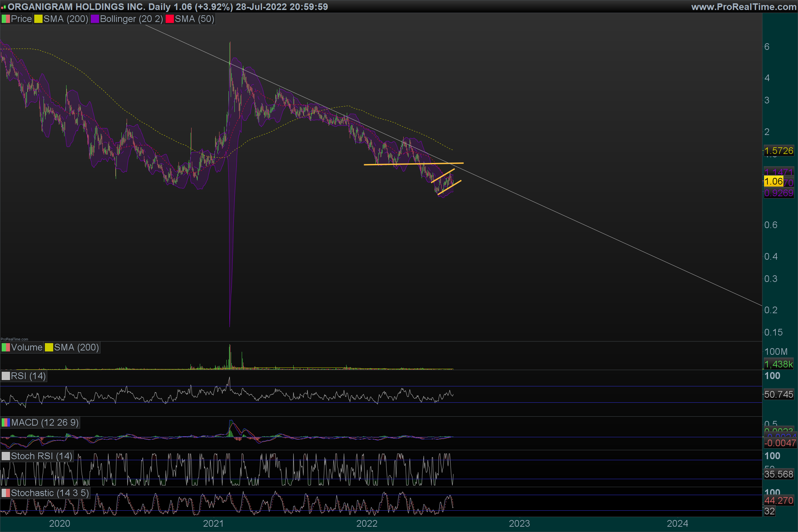The width and height of the screenshot is (798, 532).
Task: Click the 1,438k volume value label
Action: click(779, 364)
